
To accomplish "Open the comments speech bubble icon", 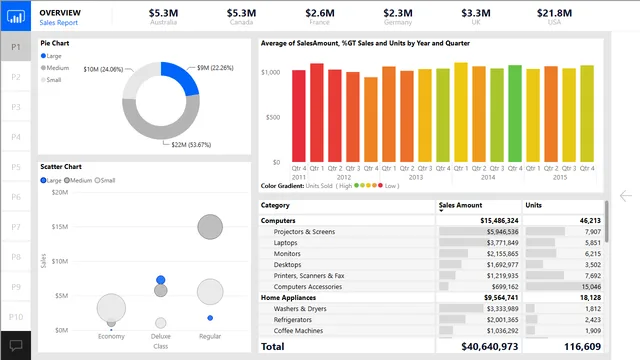I will (16, 346).
